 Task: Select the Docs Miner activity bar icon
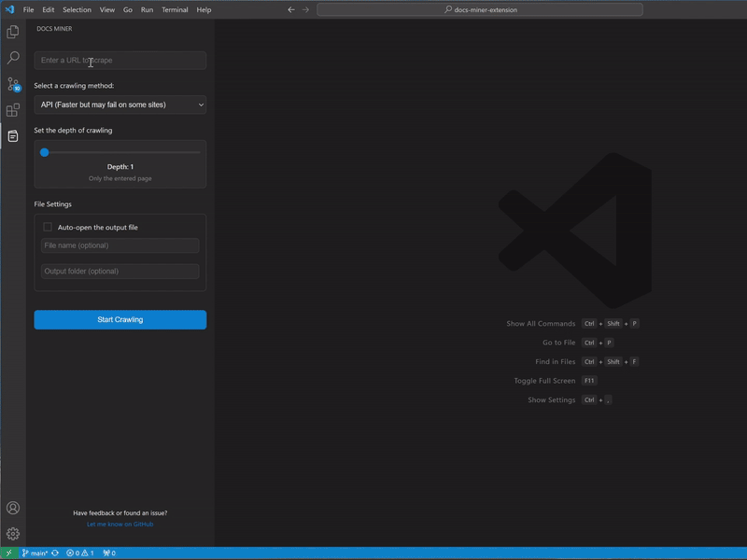(x=13, y=136)
